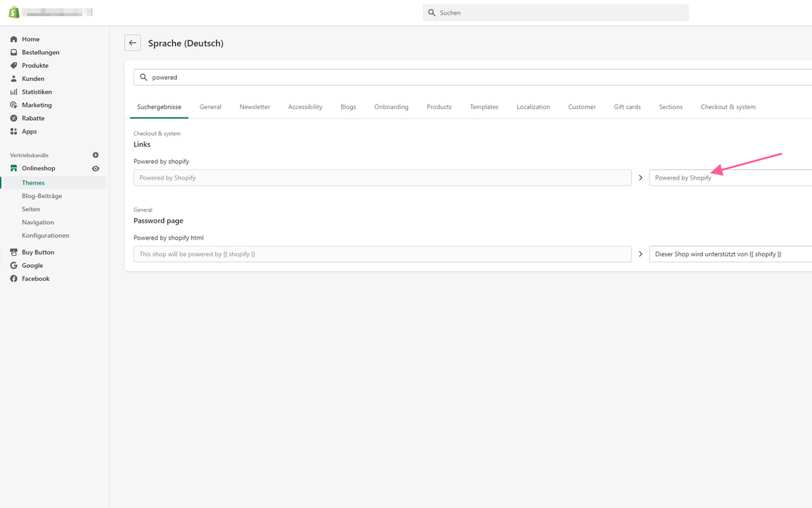
Task: Open the Buy Button channel
Action: pos(38,252)
